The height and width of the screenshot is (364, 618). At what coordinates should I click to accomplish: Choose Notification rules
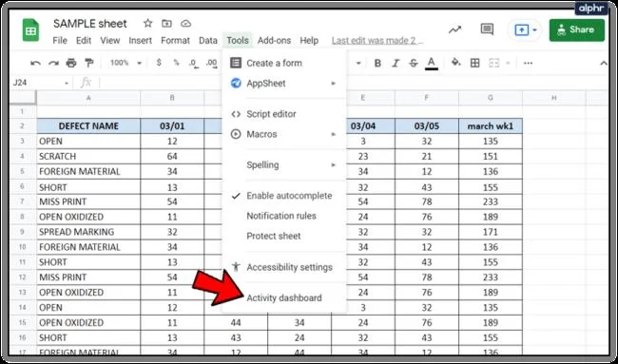tap(283, 216)
